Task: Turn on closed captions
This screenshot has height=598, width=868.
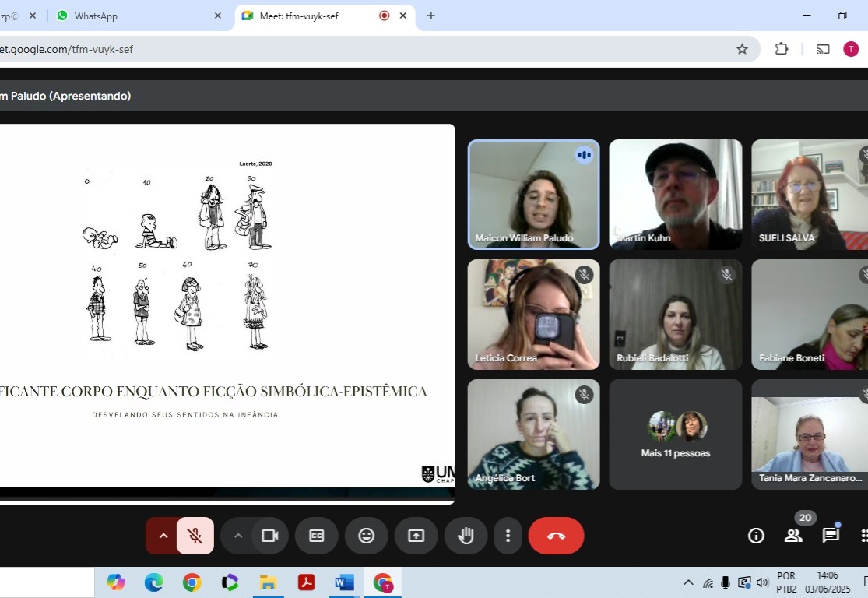Action: 317,536
